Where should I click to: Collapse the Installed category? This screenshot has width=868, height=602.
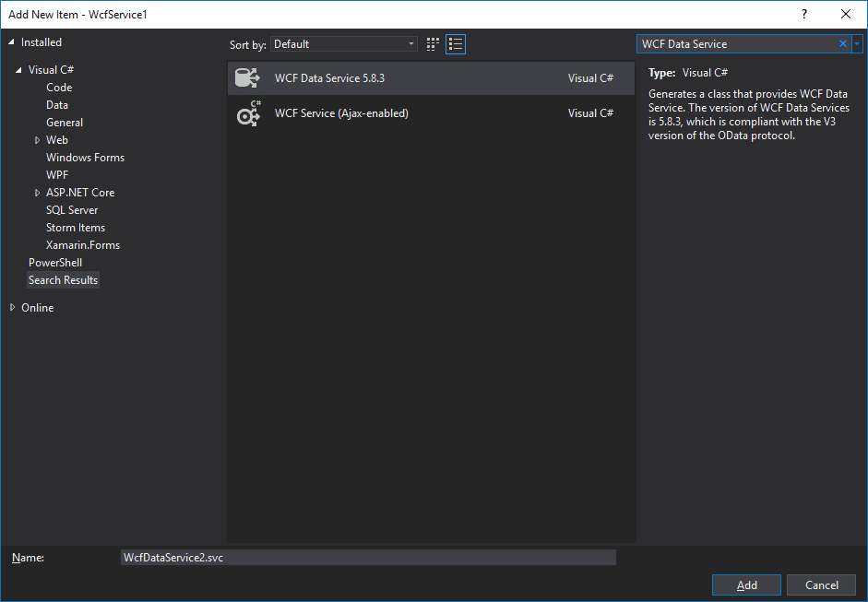pos(12,42)
